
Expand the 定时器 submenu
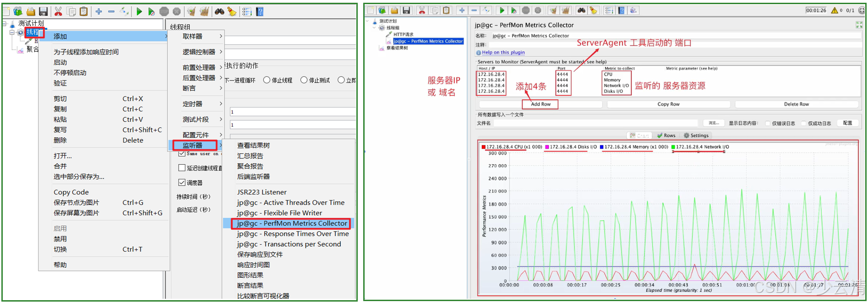click(195, 104)
